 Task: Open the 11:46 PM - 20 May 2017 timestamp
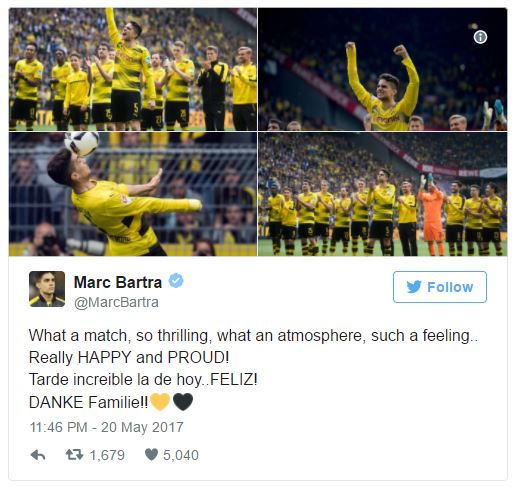107,427
